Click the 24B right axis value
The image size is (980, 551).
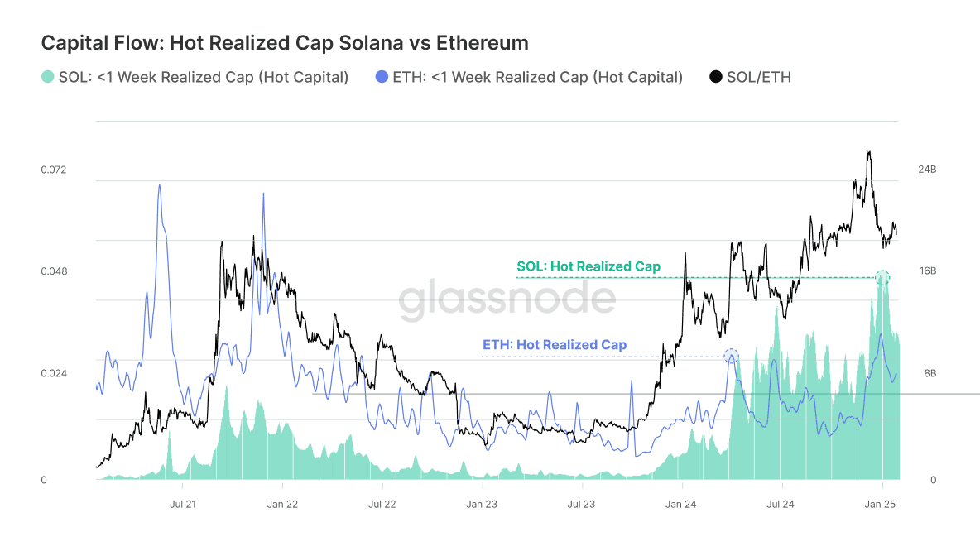(927, 170)
